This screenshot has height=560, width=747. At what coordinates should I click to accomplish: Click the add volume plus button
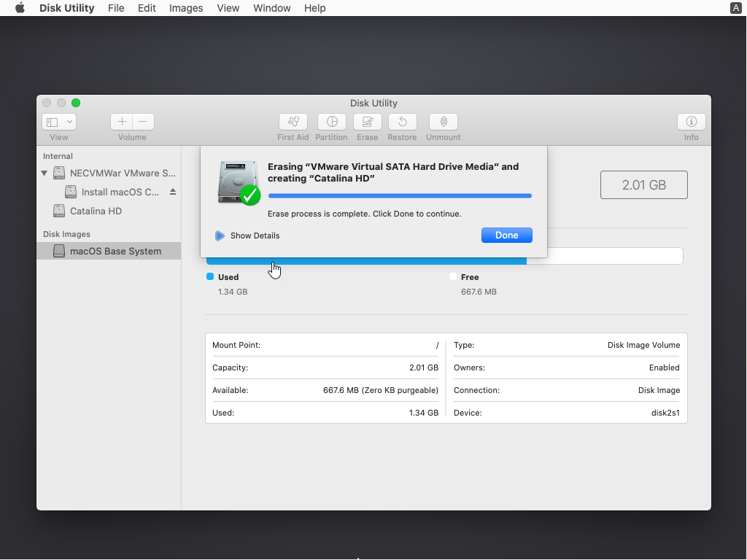coord(122,122)
